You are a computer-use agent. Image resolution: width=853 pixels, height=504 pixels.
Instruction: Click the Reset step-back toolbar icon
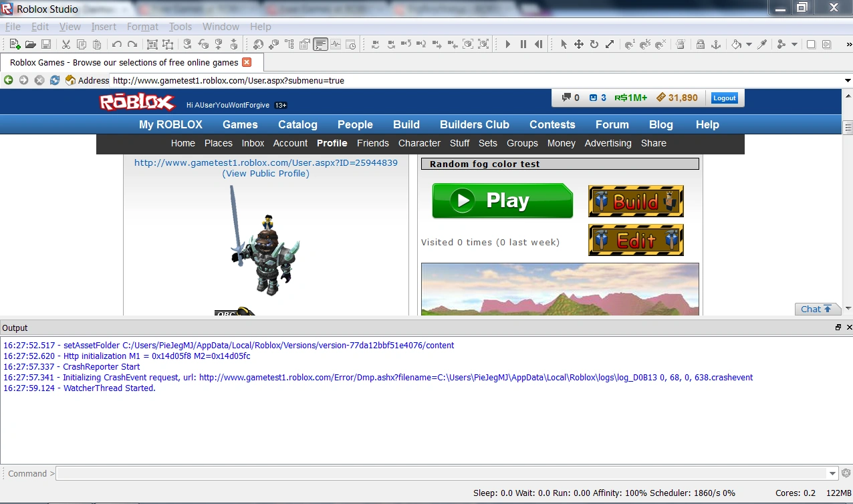click(x=539, y=44)
